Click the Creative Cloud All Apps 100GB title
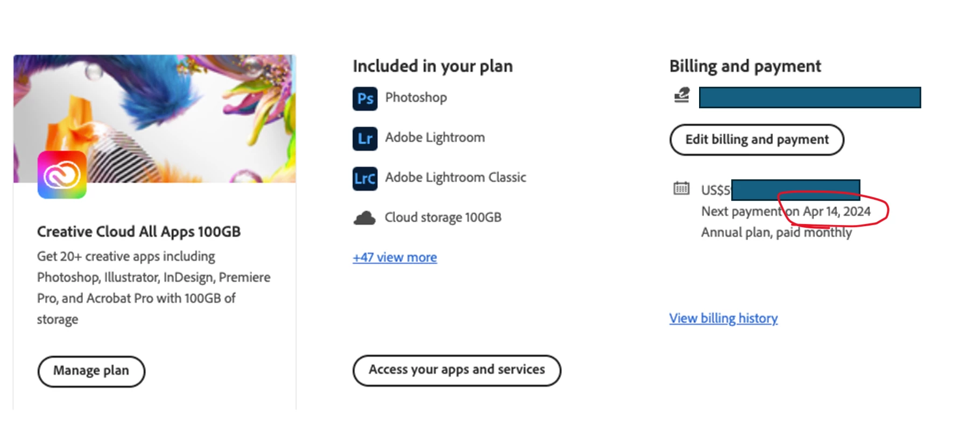This screenshot has width=980, height=422. tap(139, 231)
